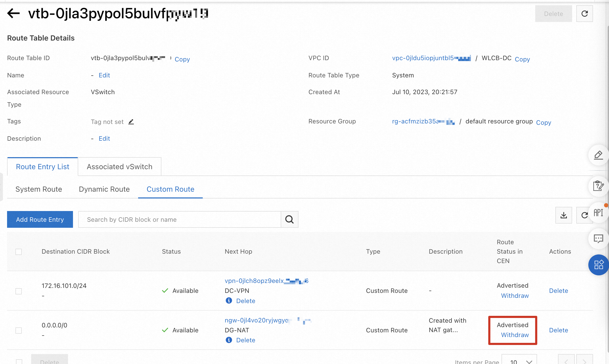Click the Add Route Entry button
This screenshot has height=364, width=609.
pos(40,219)
